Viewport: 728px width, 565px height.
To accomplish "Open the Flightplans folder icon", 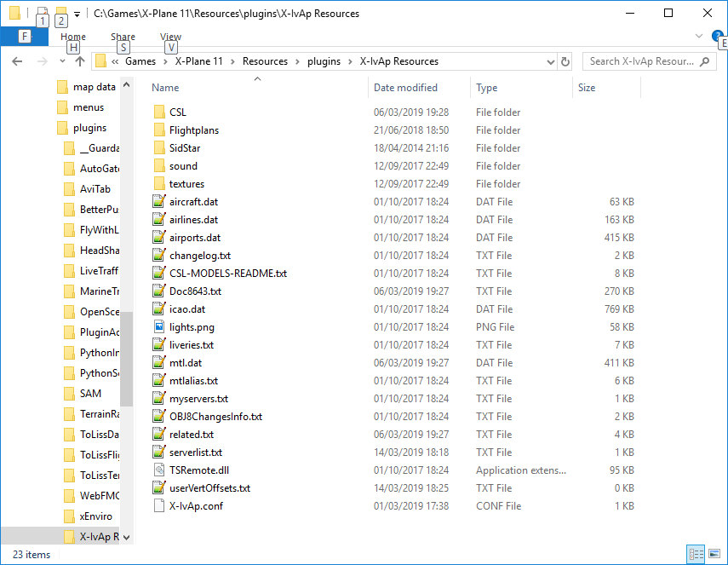I will [158, 130].
